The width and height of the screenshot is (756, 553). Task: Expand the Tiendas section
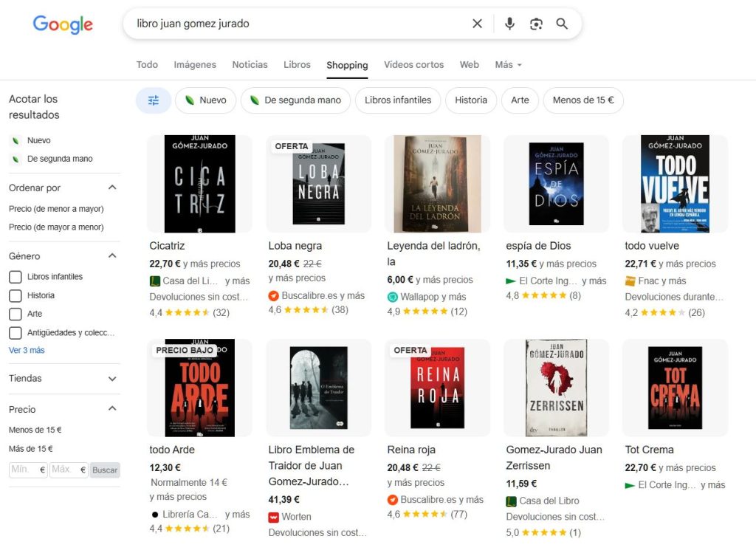[112, 379]
